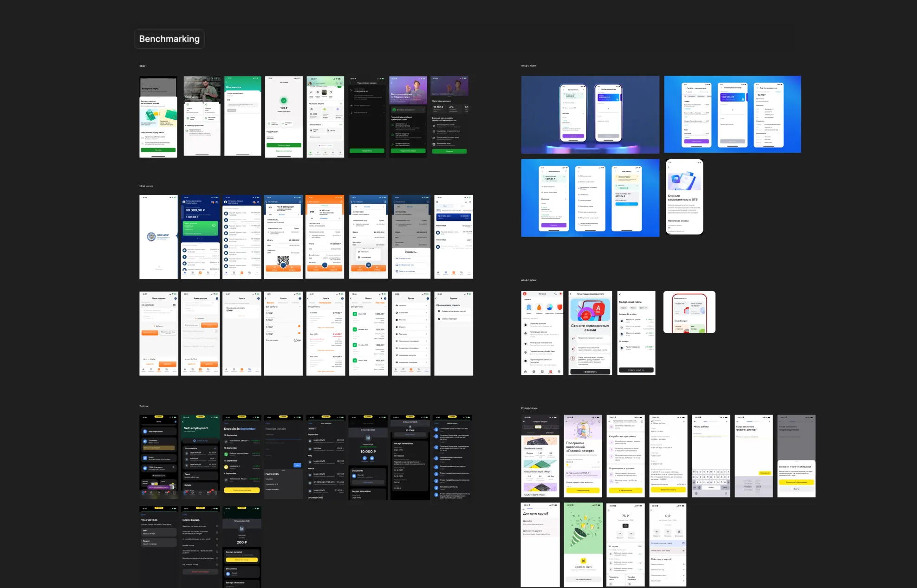The image size is (917, 588).
Task: Select the purple Быть самозанятым со Сбером легко screen
Action: pos(408,116)
